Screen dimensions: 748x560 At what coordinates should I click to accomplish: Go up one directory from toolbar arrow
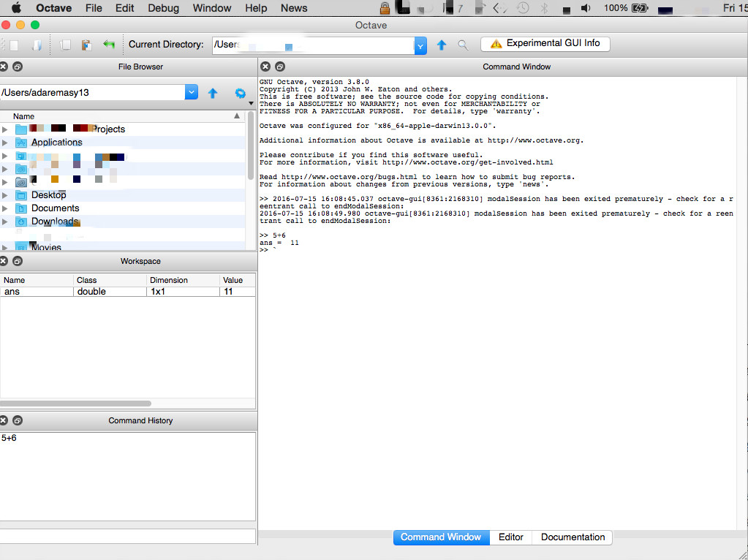coord(441,45)
